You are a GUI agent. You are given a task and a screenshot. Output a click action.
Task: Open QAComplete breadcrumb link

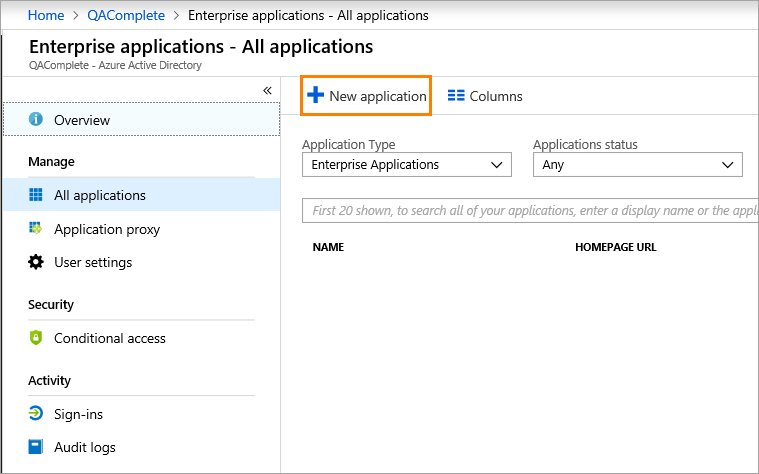tap(126, 15)
